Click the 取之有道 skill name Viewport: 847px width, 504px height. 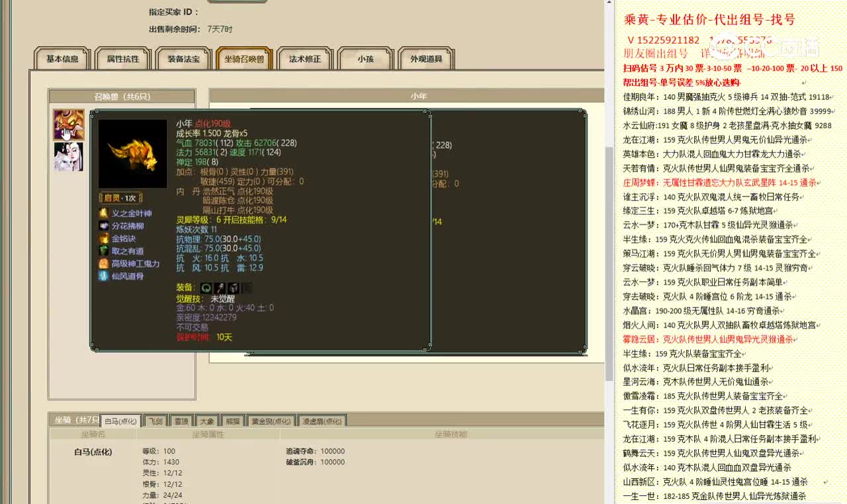(128, 251)
